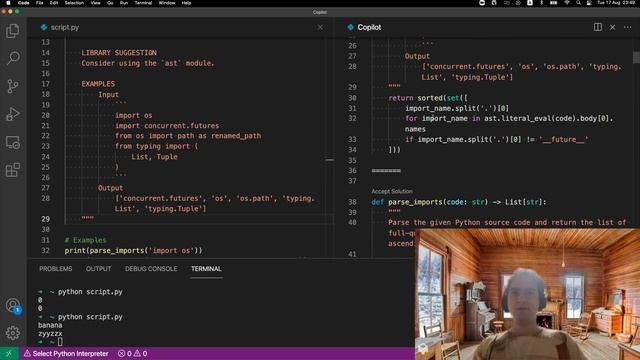Click 'def parse_imports' line in Copilot pane
640x360 pixels.
tap(459, 202)
